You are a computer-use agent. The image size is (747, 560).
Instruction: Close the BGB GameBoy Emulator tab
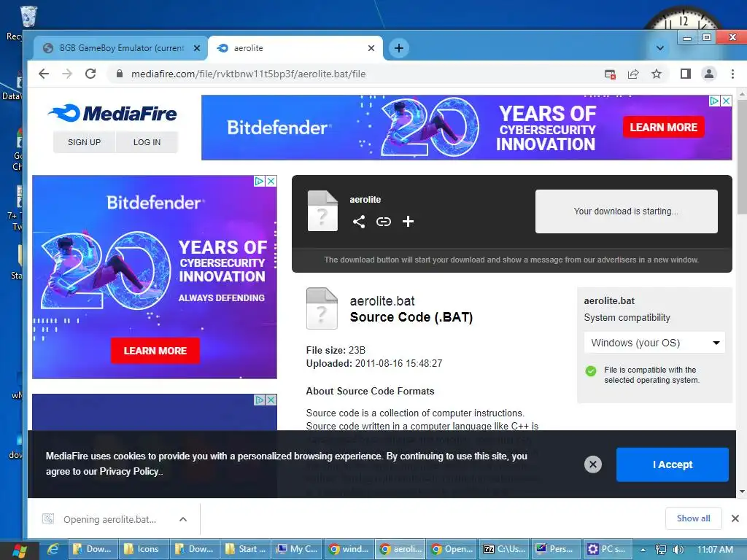coord(197,48)
